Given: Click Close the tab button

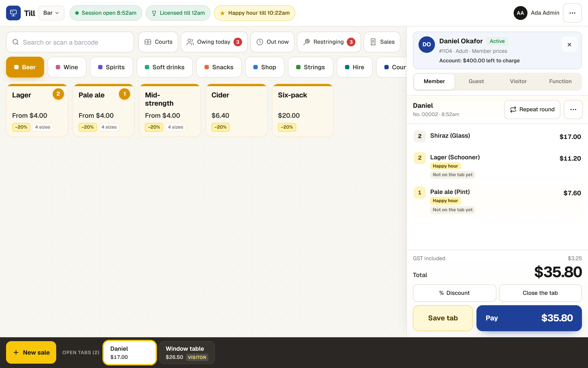Looking at the screenshot, I should tap(540, 293).
